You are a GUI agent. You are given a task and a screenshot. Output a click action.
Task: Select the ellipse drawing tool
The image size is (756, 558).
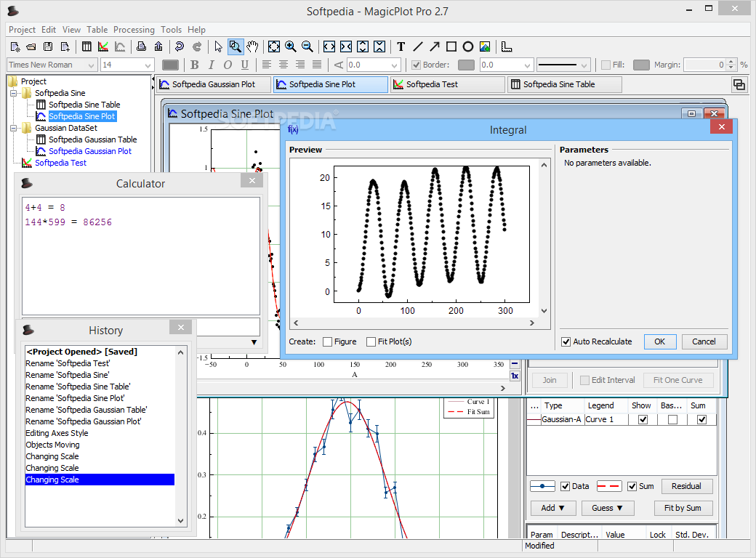pos(467,46)
